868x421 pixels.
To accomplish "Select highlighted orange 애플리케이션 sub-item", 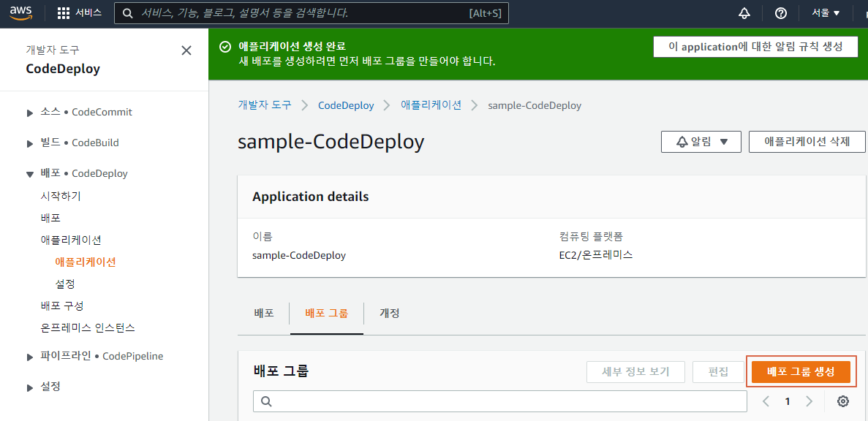I will coord(86,262).
